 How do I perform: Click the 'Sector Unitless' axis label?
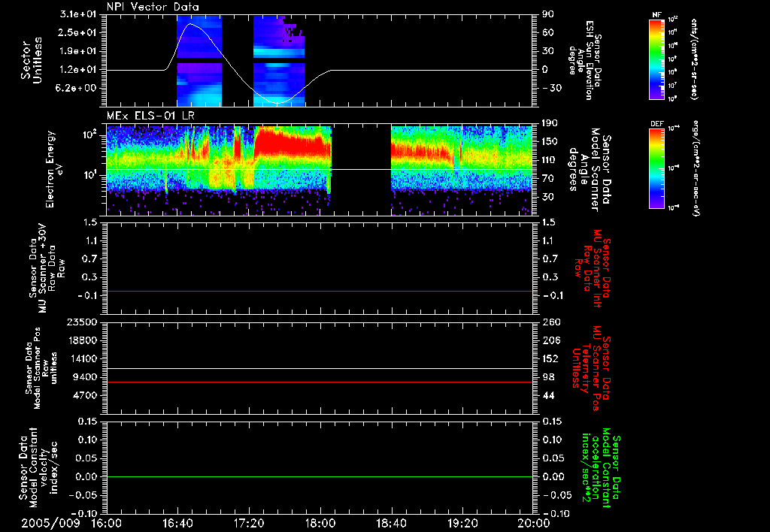pyautogui.click(x=32, y=60)
